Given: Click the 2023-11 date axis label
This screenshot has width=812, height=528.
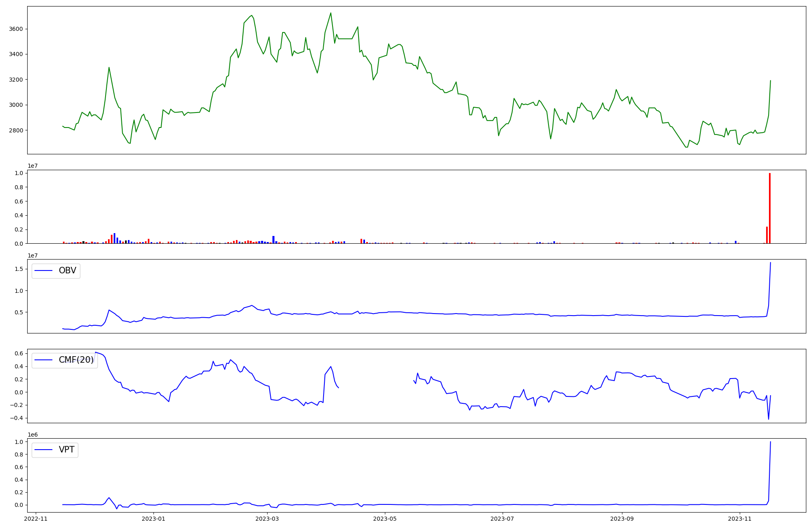Looking at the screenshot, I should point(740,519).
